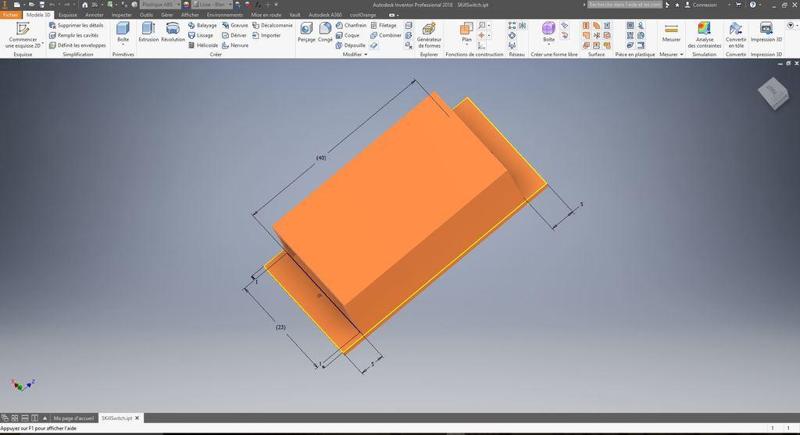The height and width of the screenshot is (435, 800).
Task: Open the Boîte primitives dropdown
Action: [123, 45]
